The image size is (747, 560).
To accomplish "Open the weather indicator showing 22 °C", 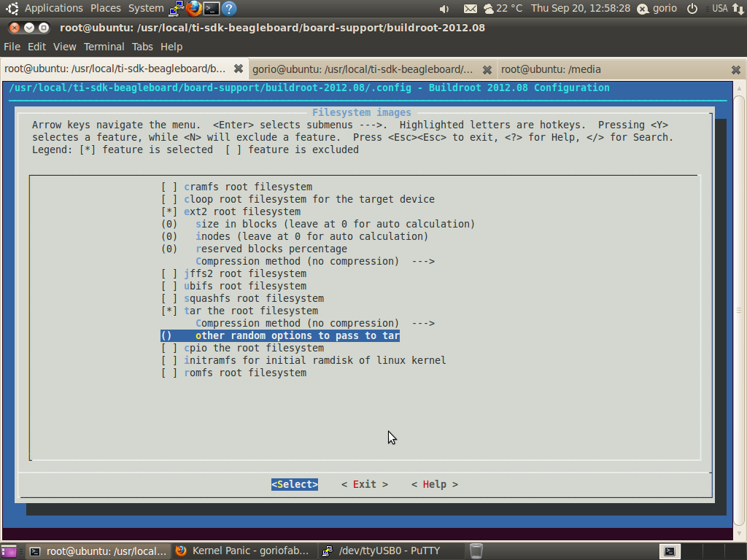I will click(x=503, y=9).
